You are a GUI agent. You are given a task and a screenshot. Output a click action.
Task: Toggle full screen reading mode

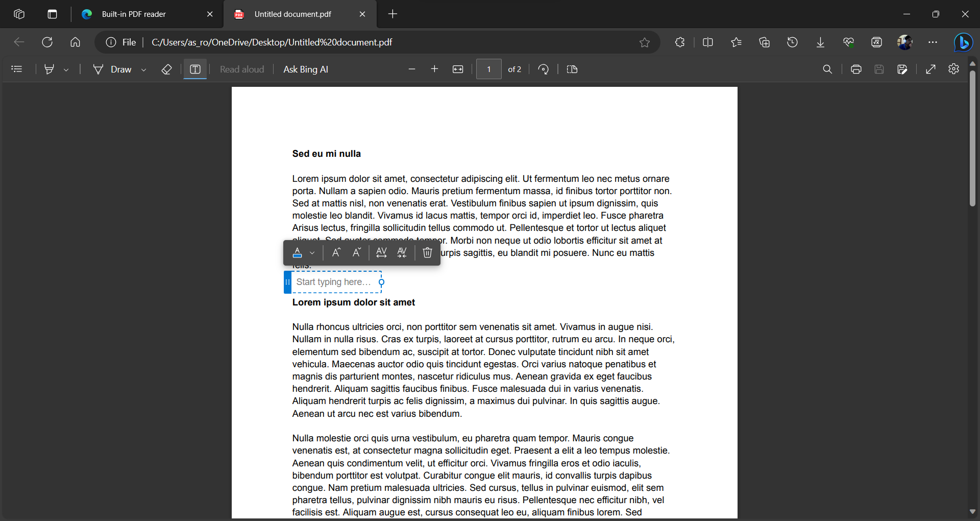[931, 69]
